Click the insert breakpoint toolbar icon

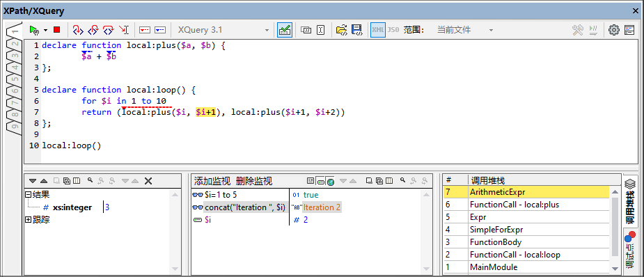tap(145, 30)
